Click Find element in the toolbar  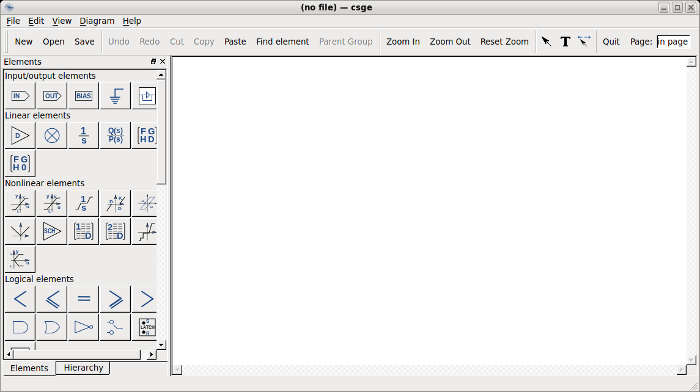click(283, 42)
